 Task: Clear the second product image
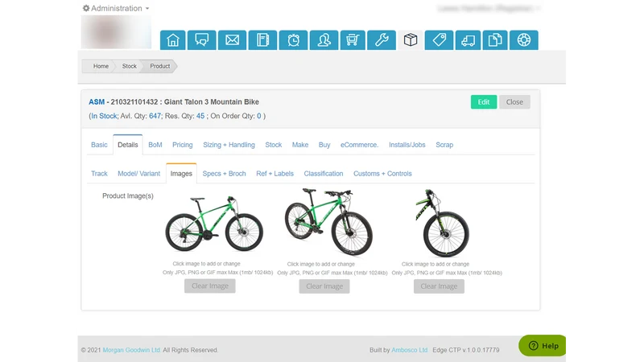tap(324, 286)
